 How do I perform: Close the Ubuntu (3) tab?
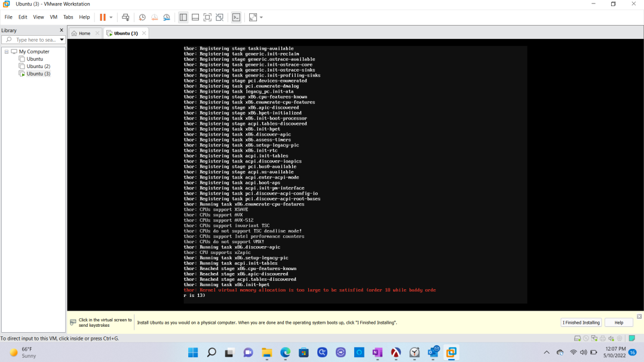coord(144,33)
